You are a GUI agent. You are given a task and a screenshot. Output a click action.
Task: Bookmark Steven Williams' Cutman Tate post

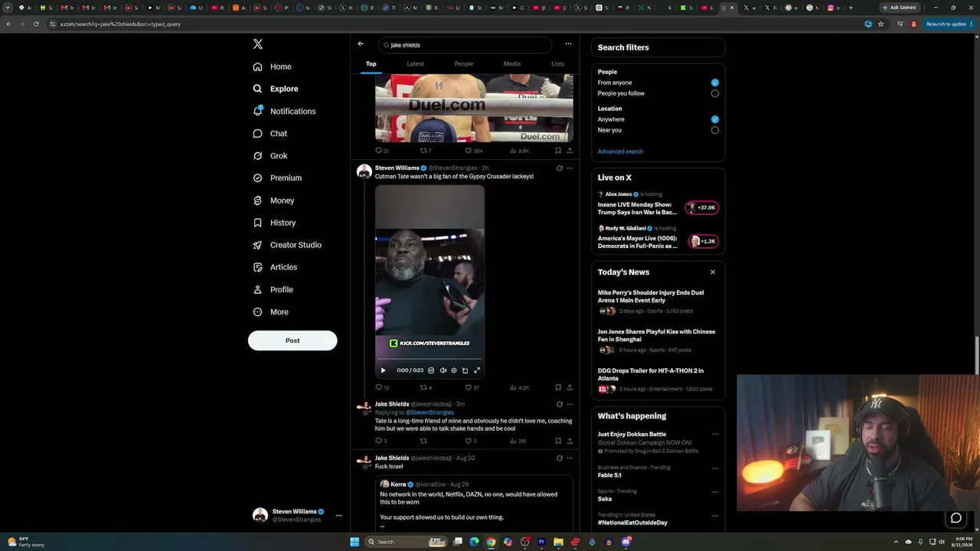[558, 387]
